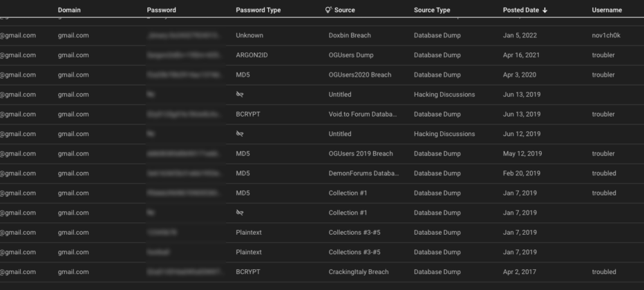This screenshot has height=290, width=644.
Task: Select the Doxbin Breach source cell
Action: tap(350, 35)
